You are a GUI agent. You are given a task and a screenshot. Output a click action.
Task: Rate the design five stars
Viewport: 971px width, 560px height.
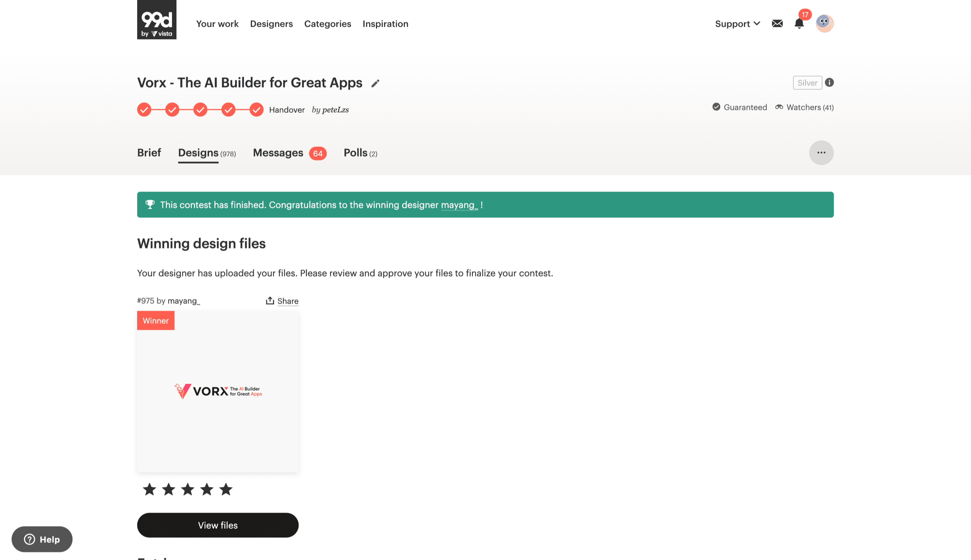226,489
